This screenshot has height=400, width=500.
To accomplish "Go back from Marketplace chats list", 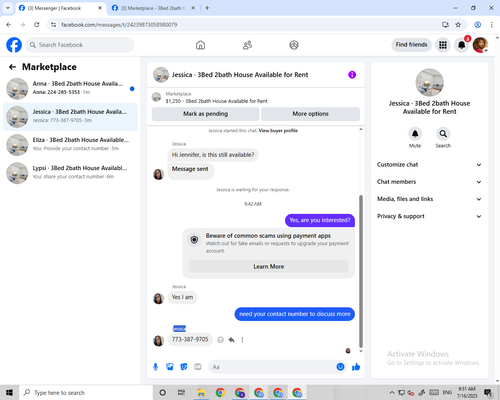I will [x=12, y=67].
